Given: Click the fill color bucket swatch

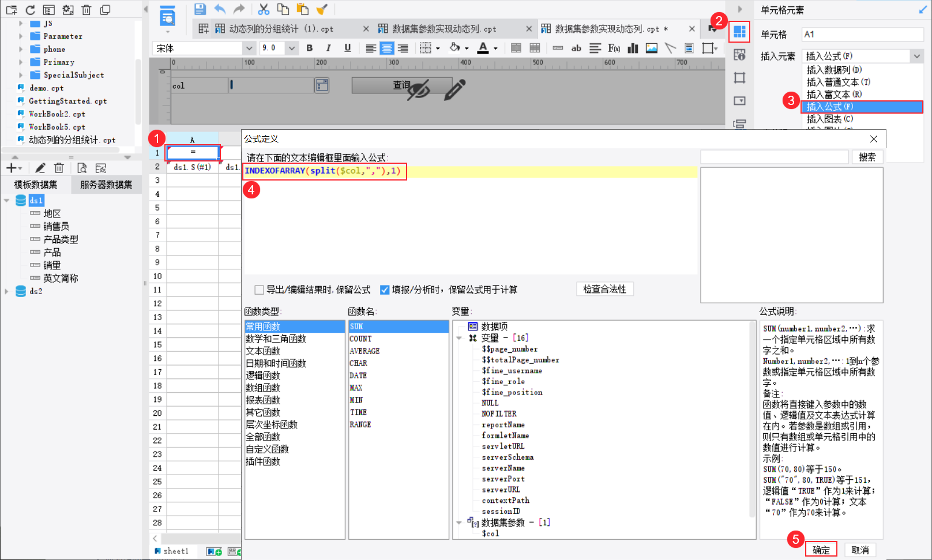Looking at the screenshot, I should [455, 48].
